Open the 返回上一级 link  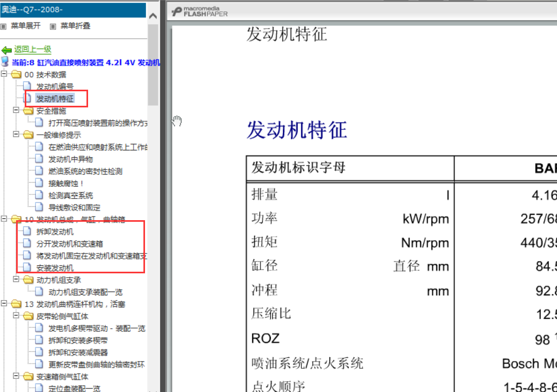33,49
